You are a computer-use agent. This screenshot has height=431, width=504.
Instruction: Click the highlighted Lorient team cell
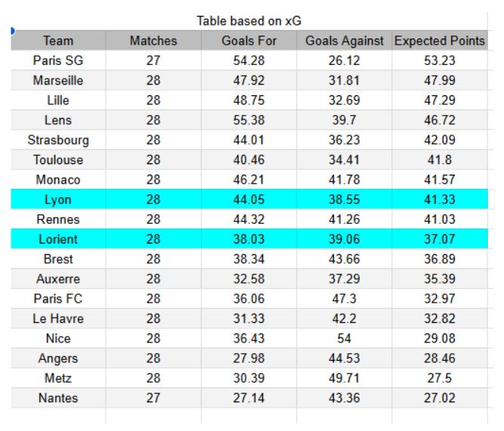58,239
